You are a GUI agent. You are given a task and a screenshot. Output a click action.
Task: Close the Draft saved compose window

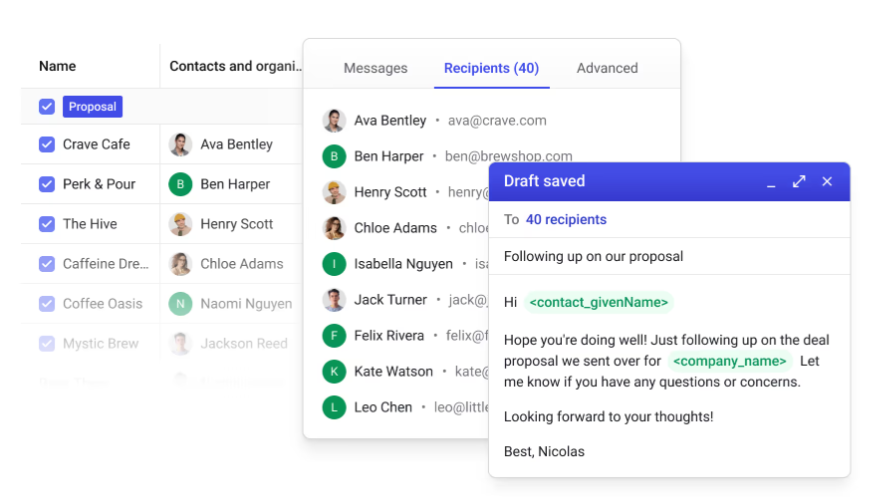pos(827,181)
